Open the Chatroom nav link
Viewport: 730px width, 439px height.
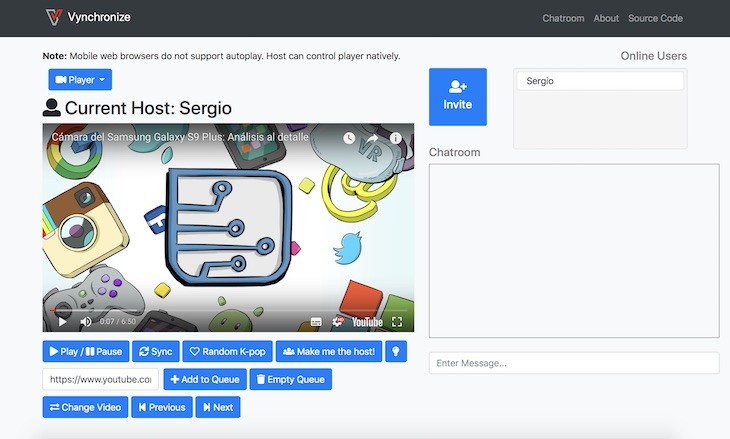pyautogui.click(x=563, y=18)
